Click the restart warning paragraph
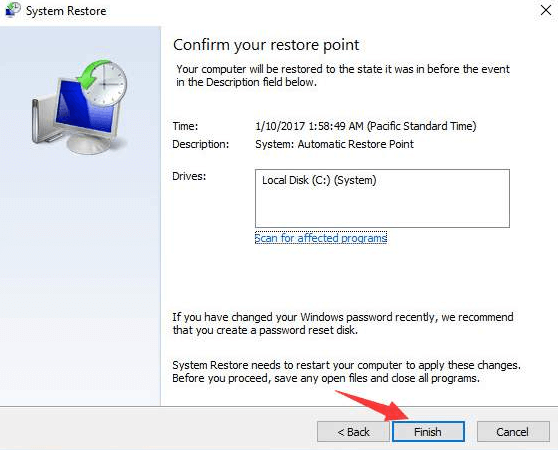The width and height of the screenshot is (558, 450). (346, 371)
